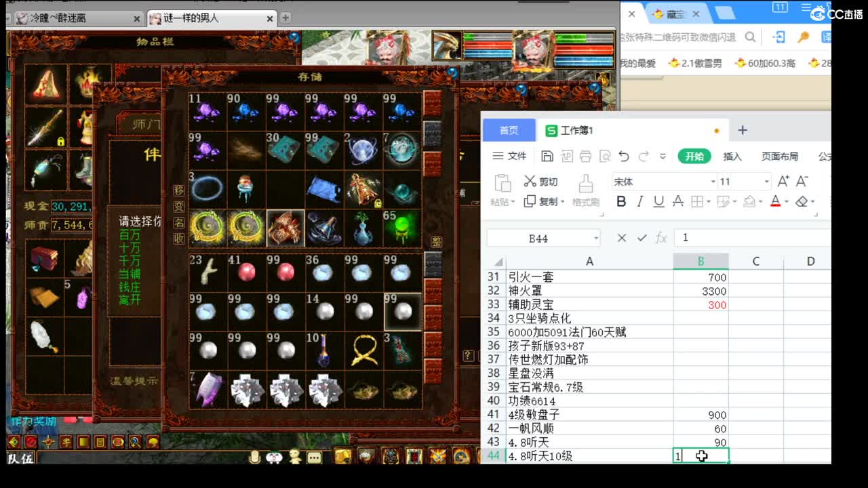Viewport: 868px width, 488px height.
Task: Toggle strikethrough text formatting
Action: tap(677, 201)
